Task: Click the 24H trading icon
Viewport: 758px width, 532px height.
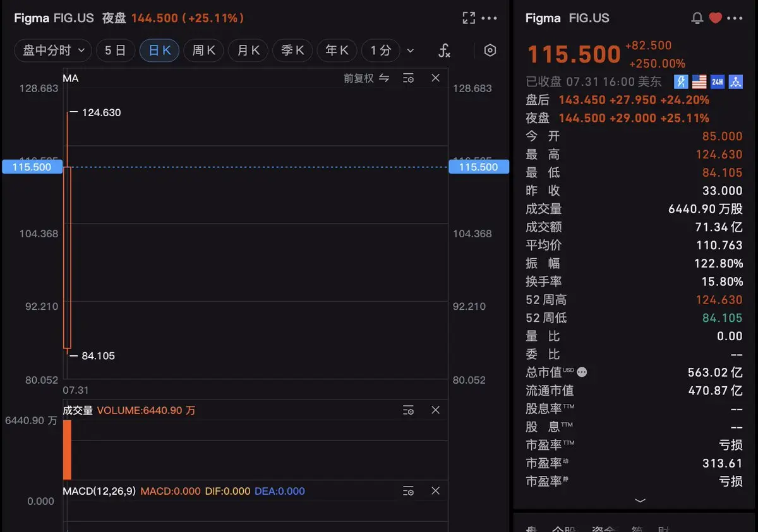Action: (718, 81)
